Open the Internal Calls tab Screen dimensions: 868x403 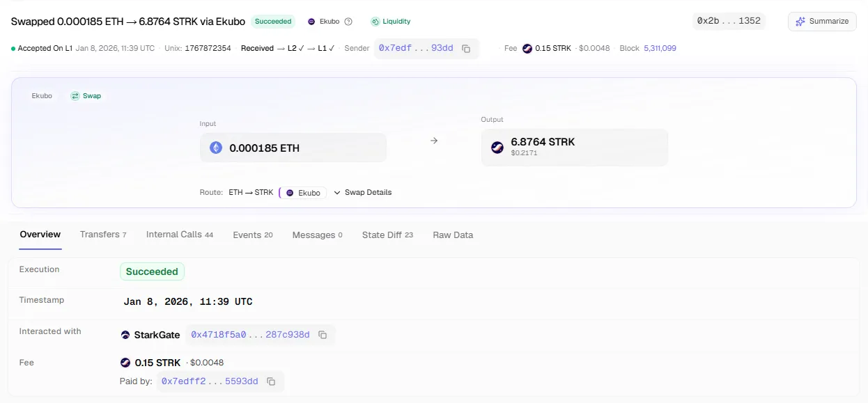coord(180,235)
